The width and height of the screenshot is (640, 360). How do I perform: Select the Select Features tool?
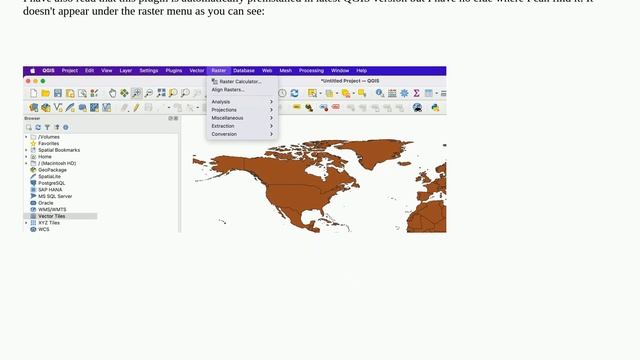click(x=312, y=93)
